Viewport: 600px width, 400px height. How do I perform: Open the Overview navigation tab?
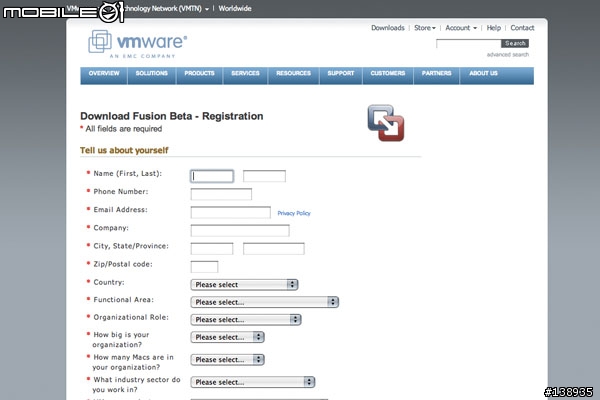[x=104, y=75]
